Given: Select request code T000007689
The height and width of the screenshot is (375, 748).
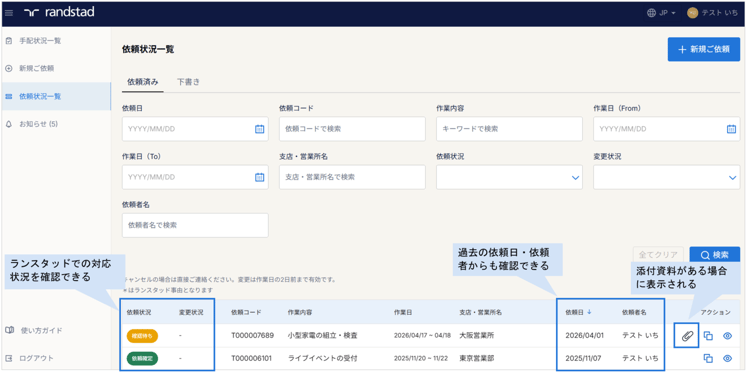Looking at the screenshot, I should pyautogui.click(x=253, y=335).
